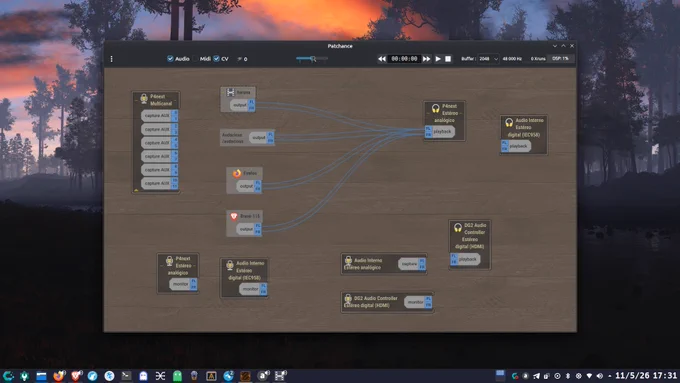Viewport: 680px width, 383px height.
Task: Click mic icon of Audio Interno digital (IEC958) monitor box
Action: click(x=230, y=265)
